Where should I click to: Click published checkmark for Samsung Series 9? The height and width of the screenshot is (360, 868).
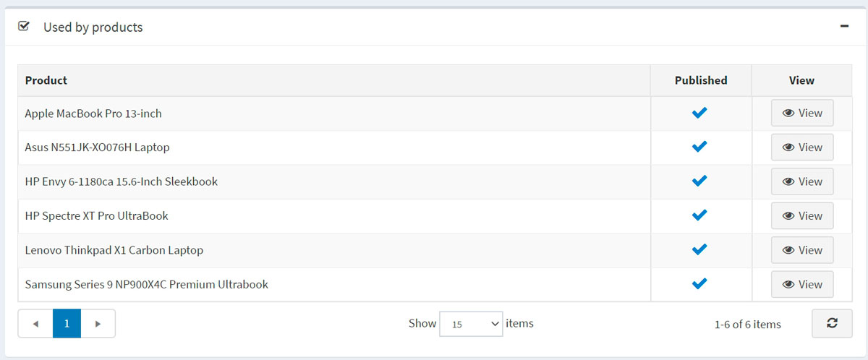(699, 283)
